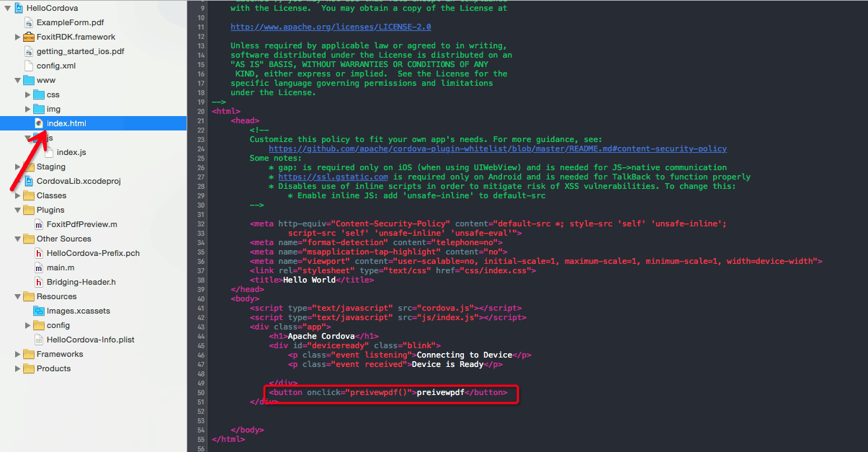
Task: Expand the Products group
Action: pos(17,368)
